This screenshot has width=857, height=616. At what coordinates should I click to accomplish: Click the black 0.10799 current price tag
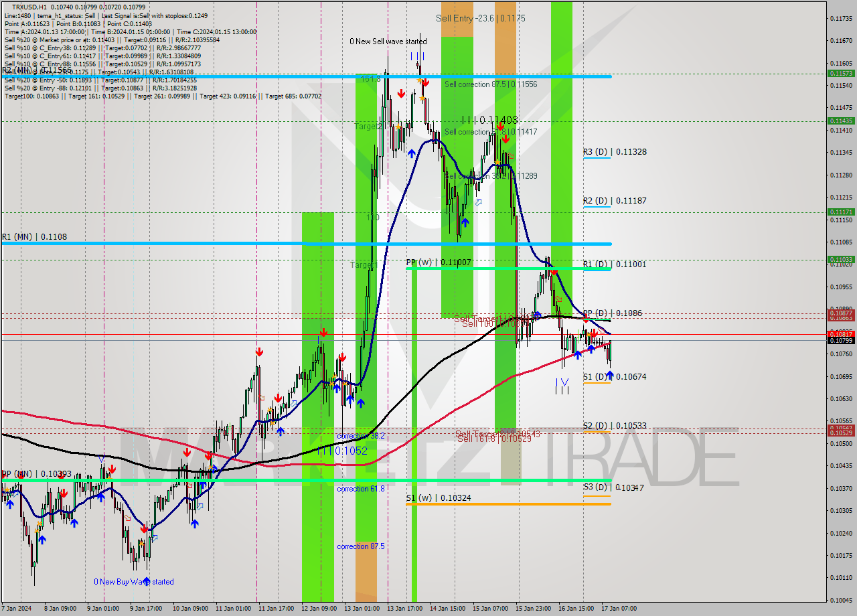pos(841,340)
